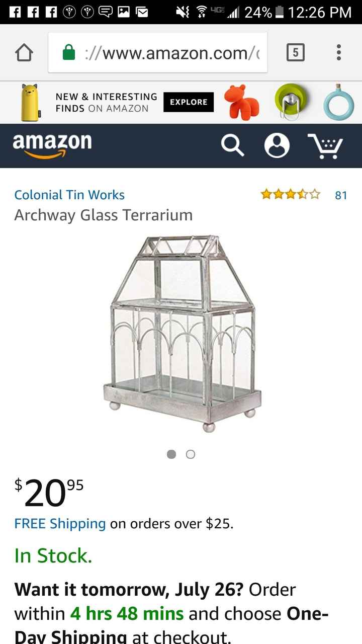The height and width of the screenshot is (644, 362).
Task: View the 81 customer reviews count
Action: 341,195
